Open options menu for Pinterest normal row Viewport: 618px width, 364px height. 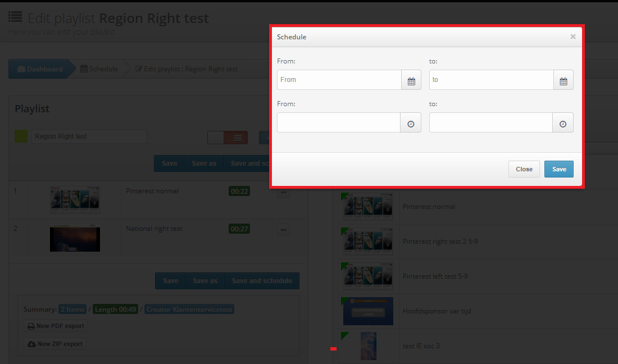click(283, 193)
